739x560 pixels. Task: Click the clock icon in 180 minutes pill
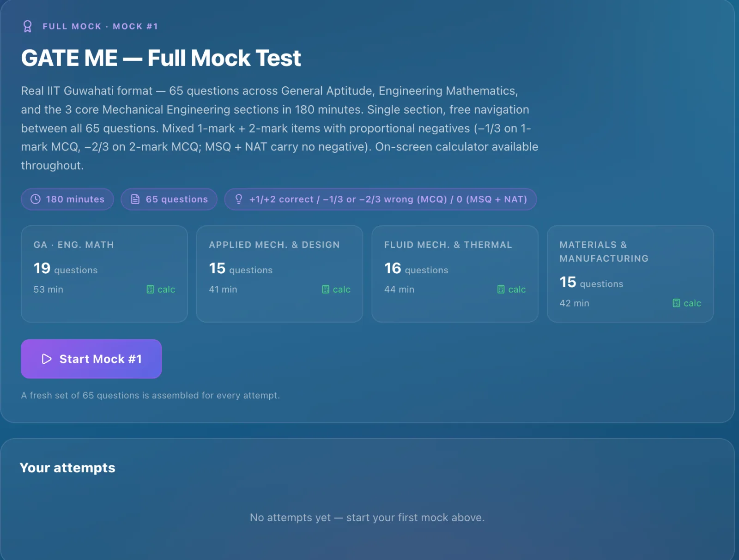coord(36,199)
